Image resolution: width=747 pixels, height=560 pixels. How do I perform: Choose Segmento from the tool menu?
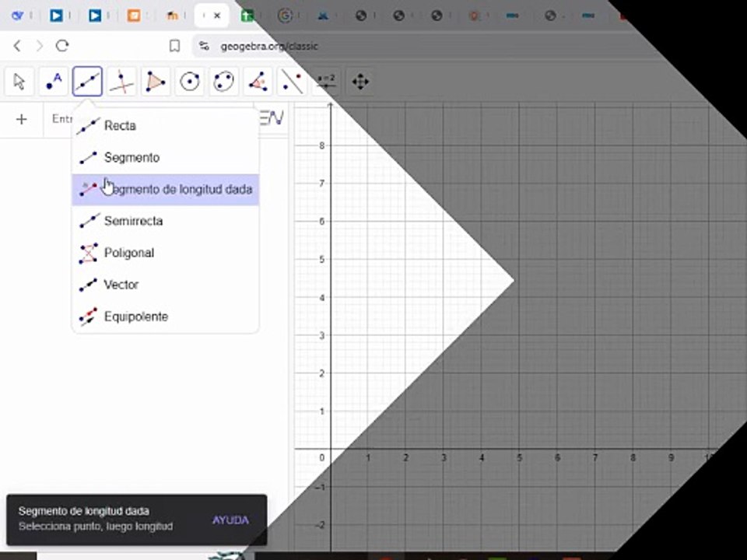[165, 158]
